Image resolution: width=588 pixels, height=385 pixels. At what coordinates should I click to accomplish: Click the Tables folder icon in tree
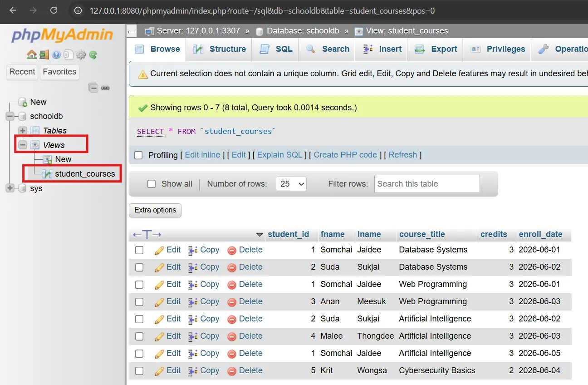click(x=35, y=131)
